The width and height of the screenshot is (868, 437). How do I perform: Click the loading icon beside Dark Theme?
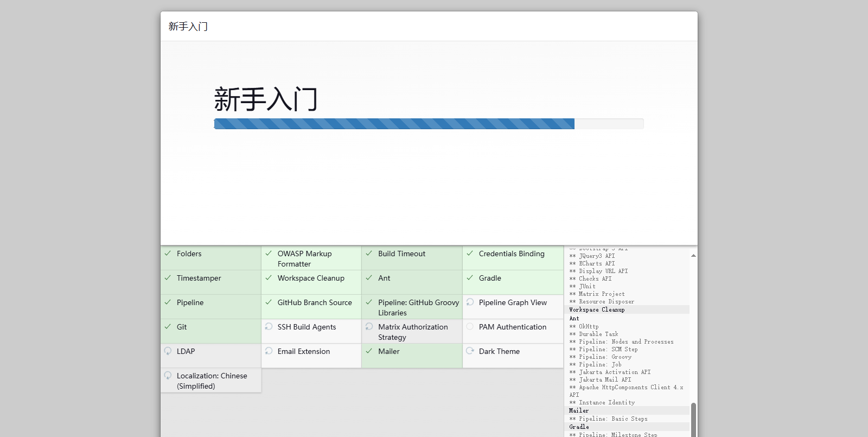point(470,351)
